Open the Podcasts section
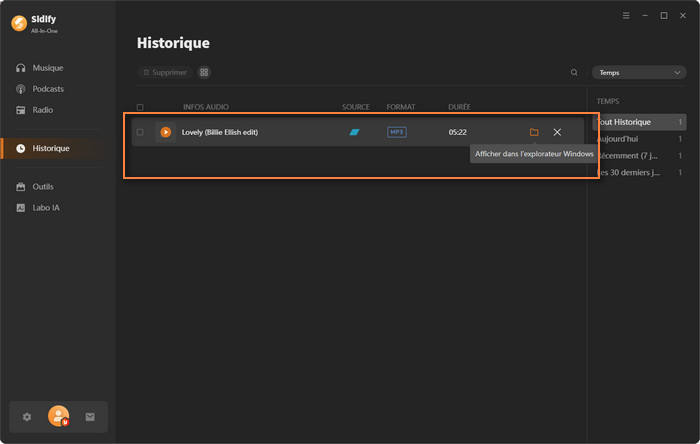This screenshot has width=700, height=444. (48, 89)
